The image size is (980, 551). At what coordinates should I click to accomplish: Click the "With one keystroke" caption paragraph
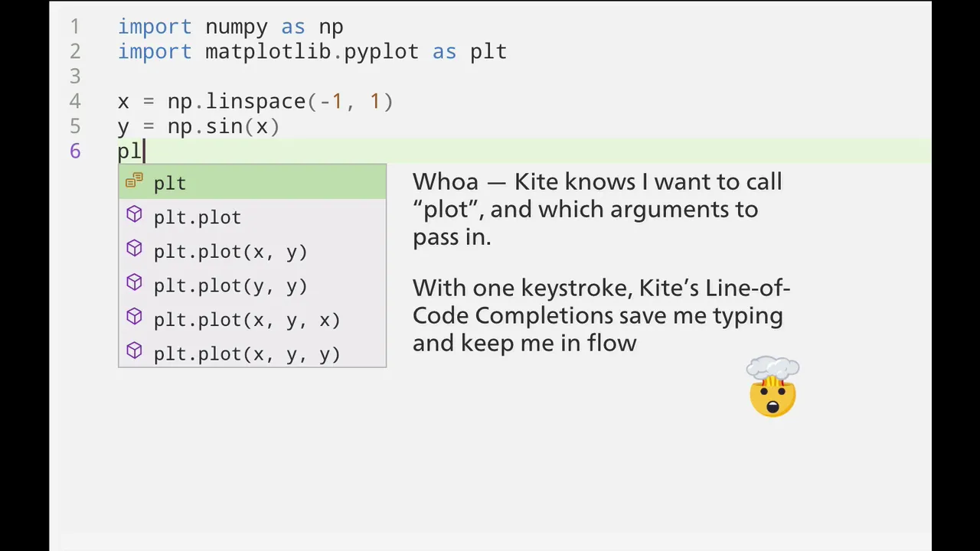tap(601, 315)
